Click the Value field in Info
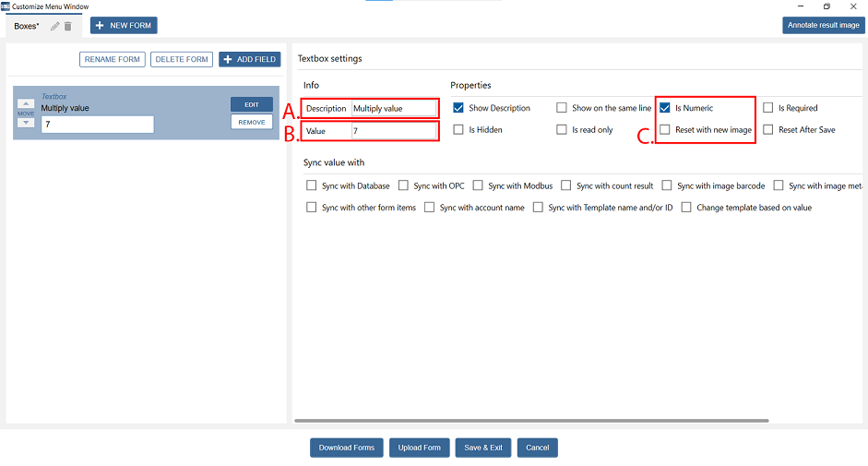This screenshot has height=466, width=868. tap(394, 131)
